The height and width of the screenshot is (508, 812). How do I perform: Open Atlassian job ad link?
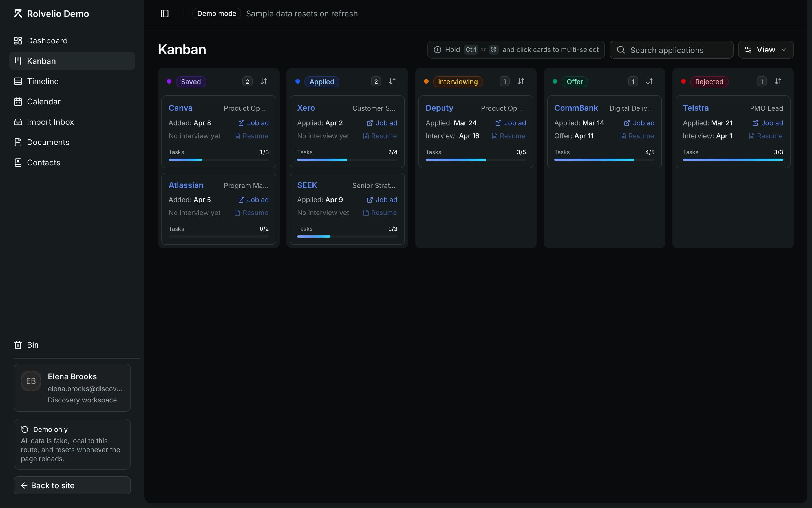(253, 200)
